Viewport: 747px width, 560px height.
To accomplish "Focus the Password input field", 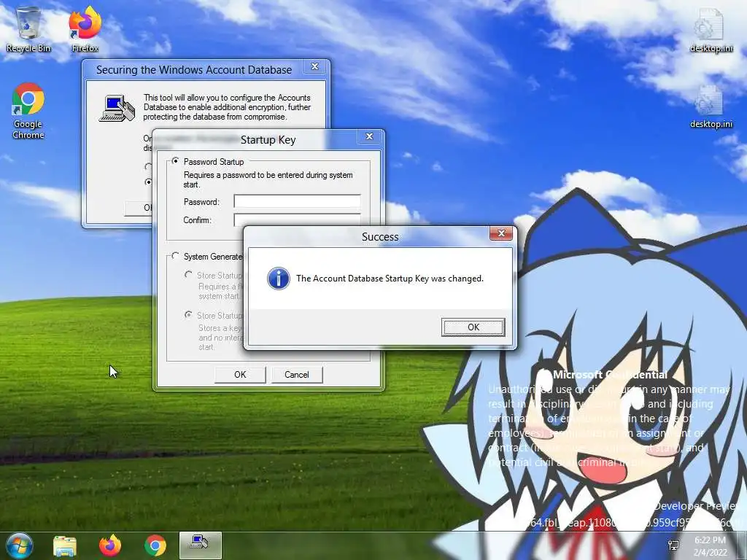I will pos(298,201).
